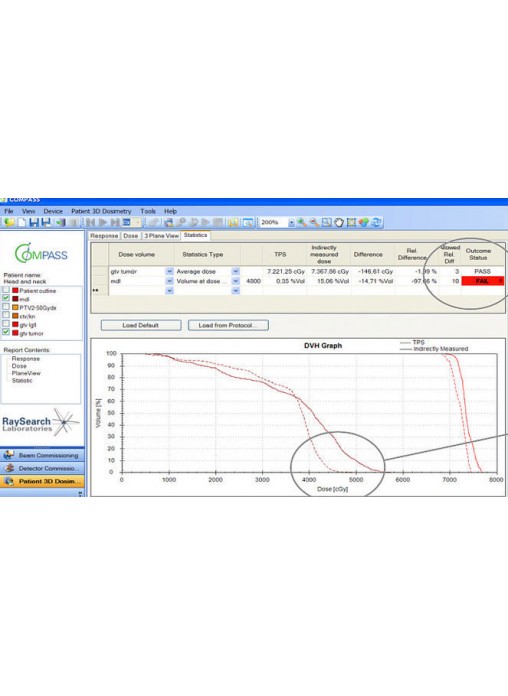Click the Load Default button
Viewport: 508px width, 696px height.
[141, 325]
